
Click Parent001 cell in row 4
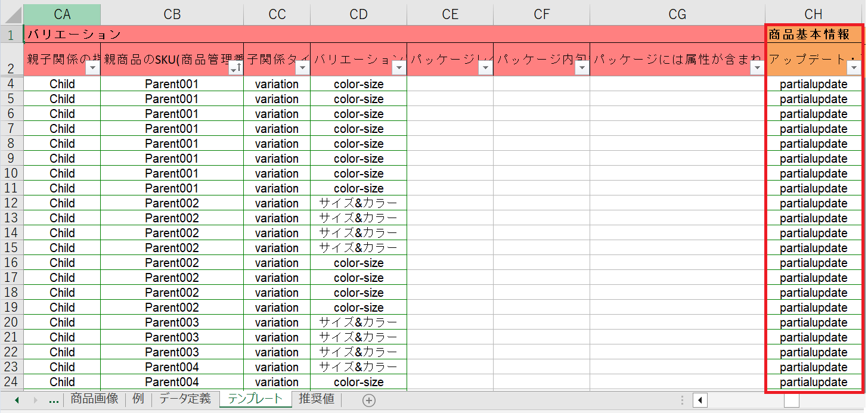point(172,84)
